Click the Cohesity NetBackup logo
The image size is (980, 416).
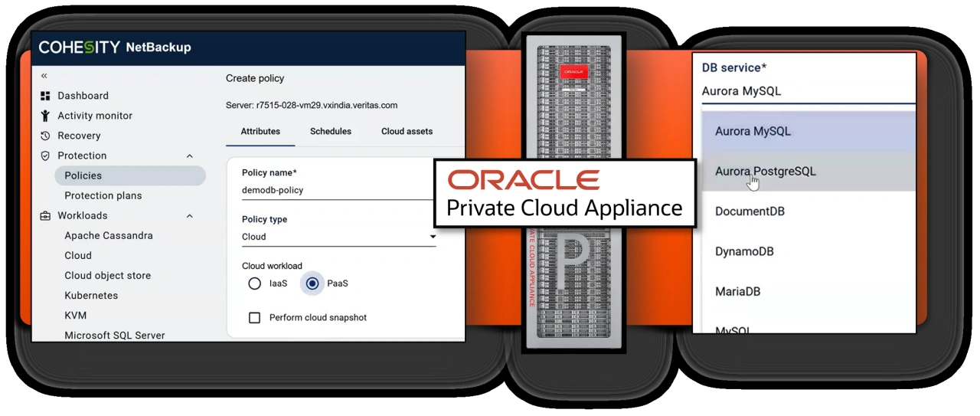point(115,47)
